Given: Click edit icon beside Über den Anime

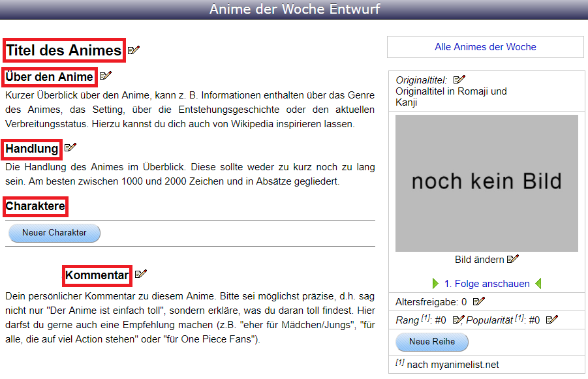Looking at the screenshot, I should tap(106, 76).
